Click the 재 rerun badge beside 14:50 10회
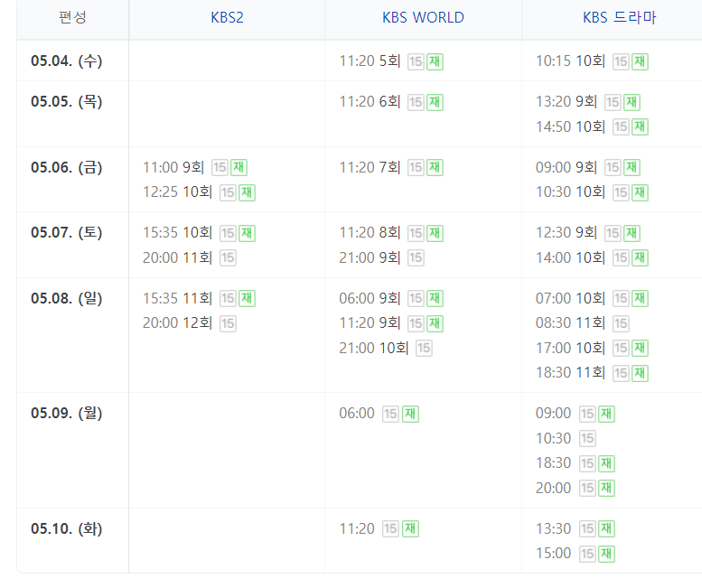Viewport: 702px width, 588px height. [x=640, y=127]
